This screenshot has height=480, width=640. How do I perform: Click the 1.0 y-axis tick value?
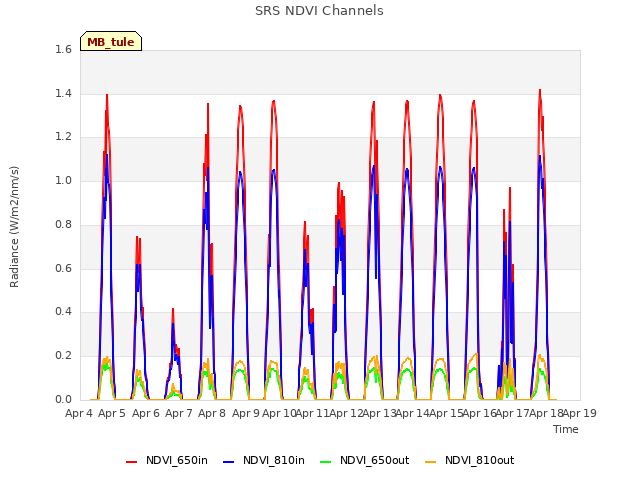pyautogui.click(x=63, y=180)
